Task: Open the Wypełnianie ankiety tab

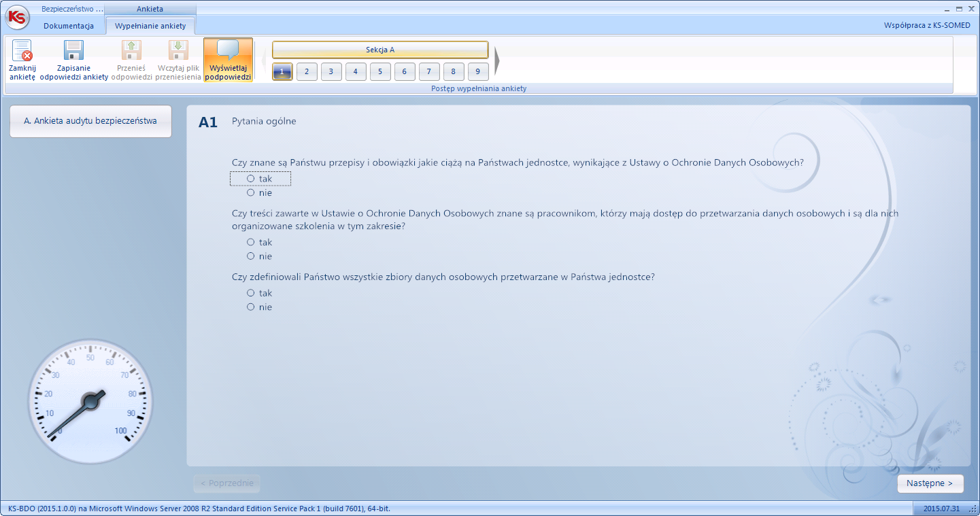Action: point(150,26)
